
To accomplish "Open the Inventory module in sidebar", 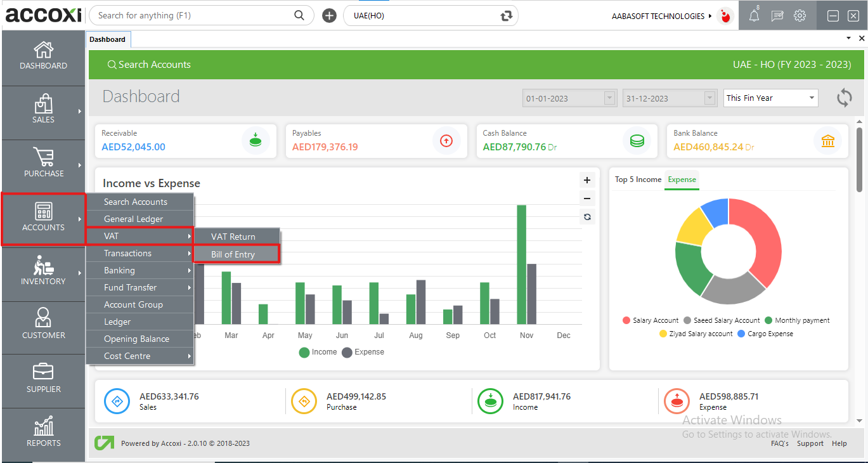I will pyautogui.click(x=43, y=271).
